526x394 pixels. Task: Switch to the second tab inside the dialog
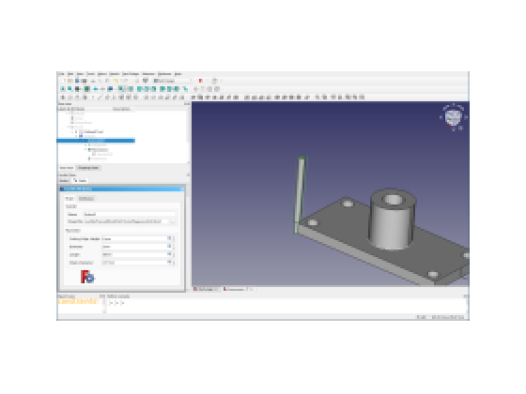86,199
